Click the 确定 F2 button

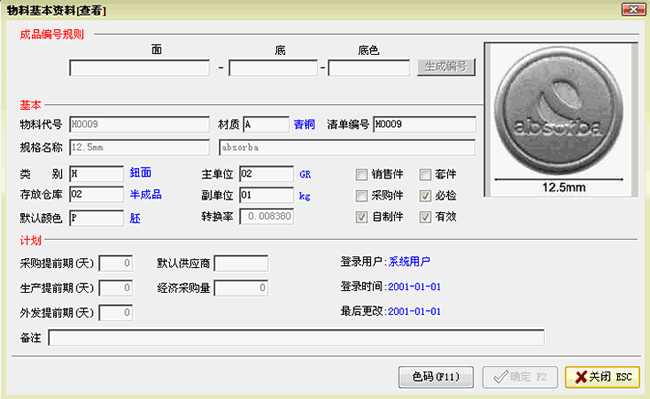[x=520, y=377]
